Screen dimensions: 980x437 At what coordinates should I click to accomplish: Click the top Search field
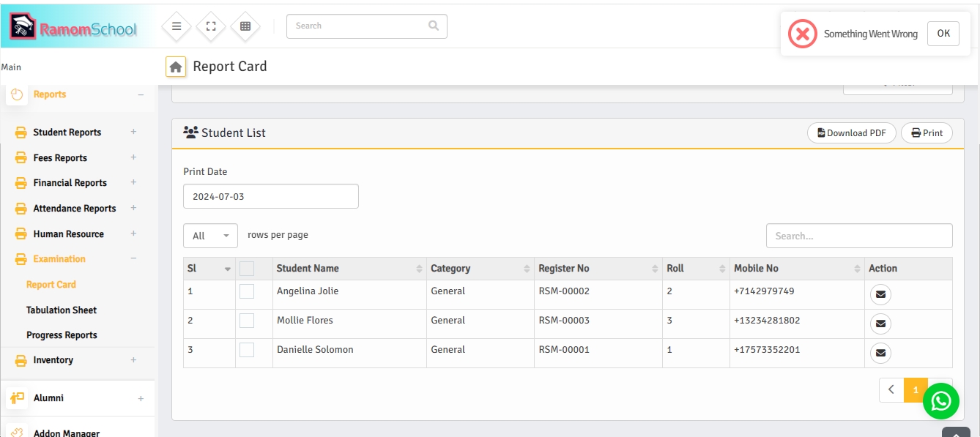[x=366, y=26]
